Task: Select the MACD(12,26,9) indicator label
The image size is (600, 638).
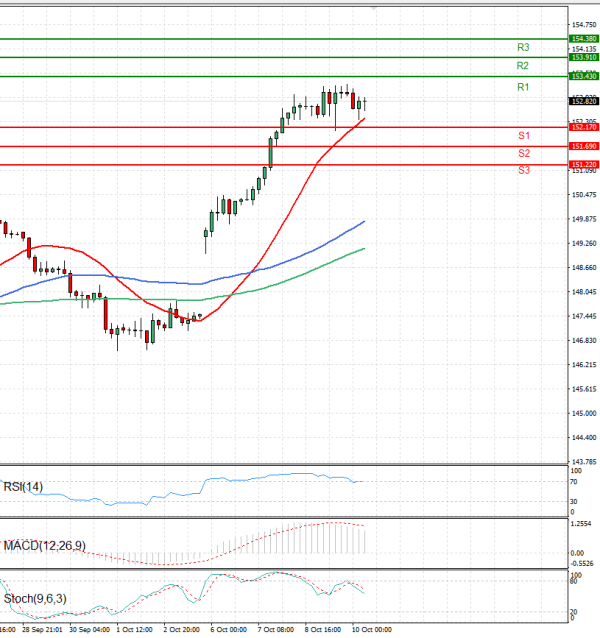Action: click(44, 545)
